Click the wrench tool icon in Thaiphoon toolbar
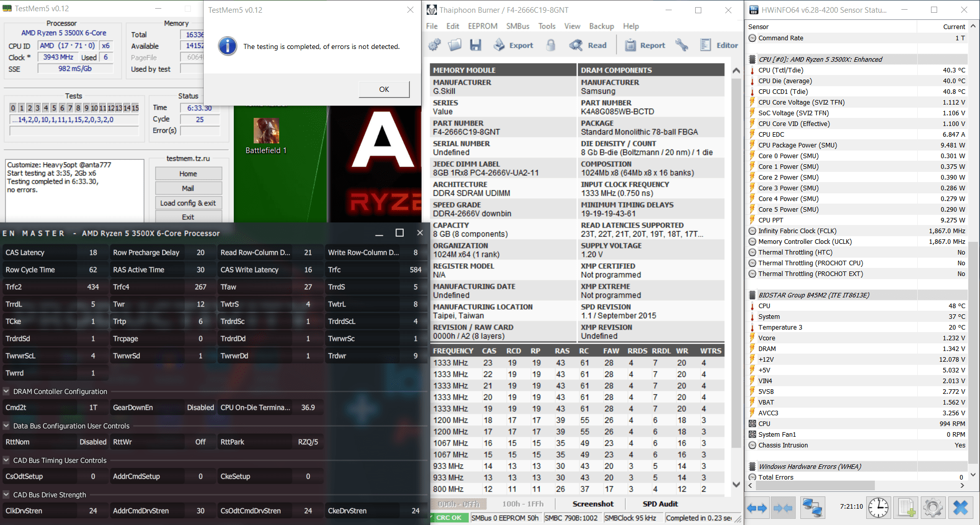The width and height of the screenshot is (980, 525). tap(682, 45)
